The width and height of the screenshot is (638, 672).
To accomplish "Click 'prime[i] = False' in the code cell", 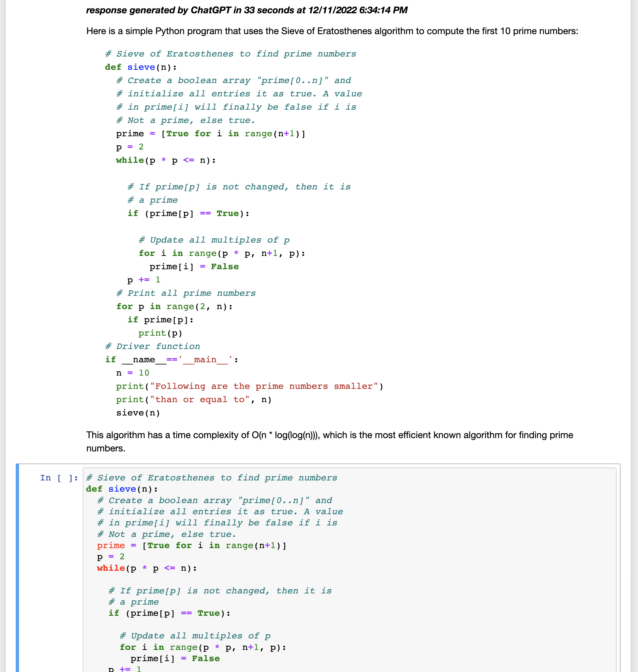I will pyautogui.click(x=175, y=658).
